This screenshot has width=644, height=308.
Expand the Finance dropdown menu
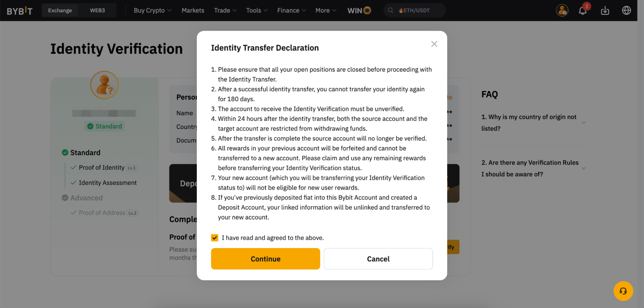coord(291,10)
